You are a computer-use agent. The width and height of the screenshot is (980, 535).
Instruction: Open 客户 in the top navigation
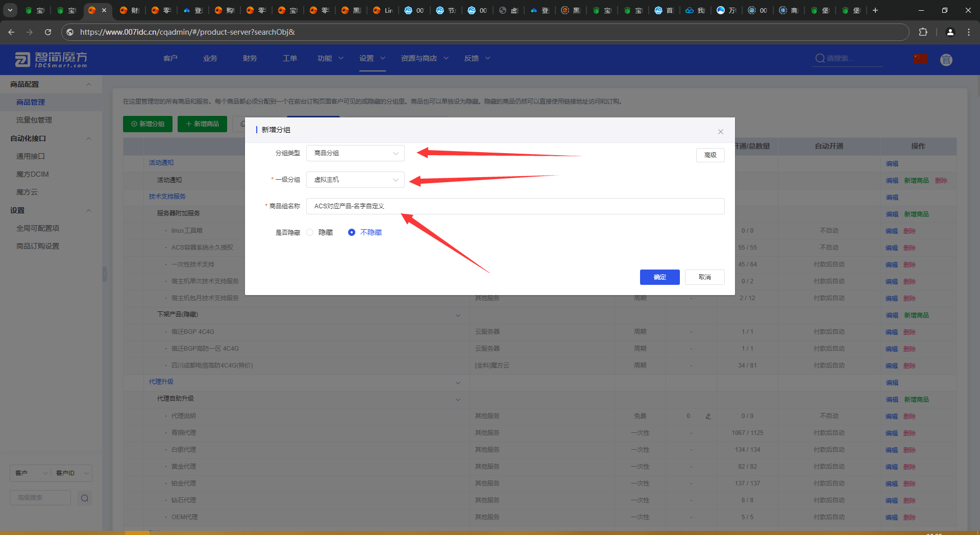[170, 58]
